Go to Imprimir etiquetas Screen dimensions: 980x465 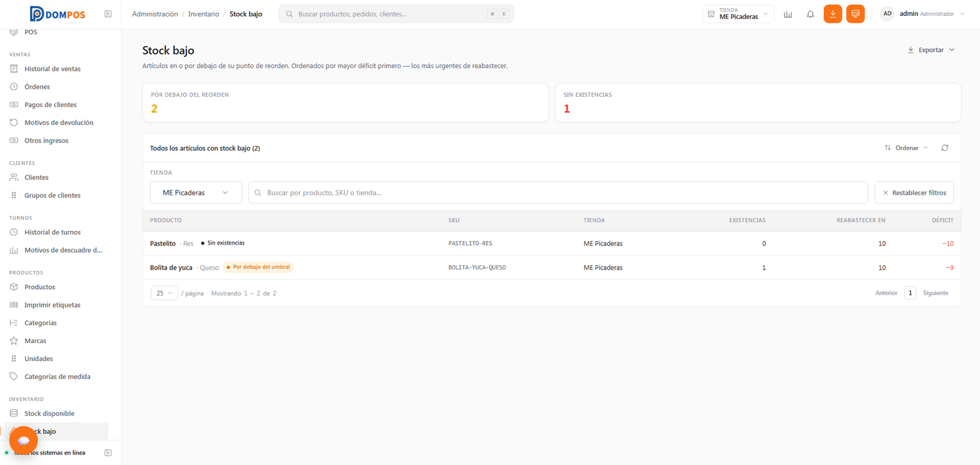tap(54, 304)
